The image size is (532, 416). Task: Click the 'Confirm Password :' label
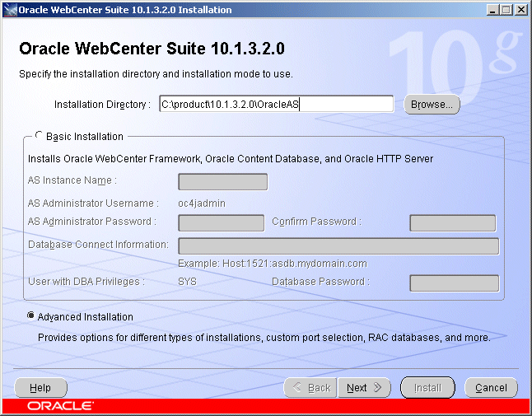click(316, 222)
